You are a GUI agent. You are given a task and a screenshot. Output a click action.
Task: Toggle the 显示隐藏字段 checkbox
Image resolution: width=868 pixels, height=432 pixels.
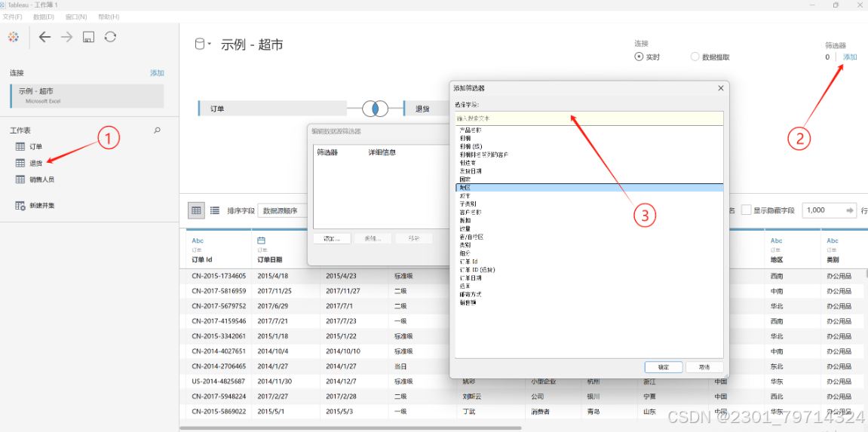click(747, 210)
